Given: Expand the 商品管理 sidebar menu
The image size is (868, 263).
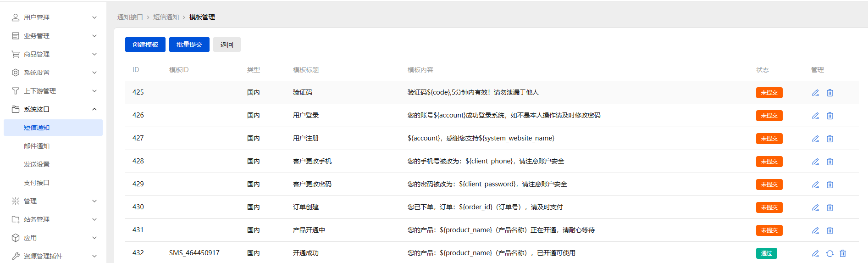Looking at the screenshot, I should (53, 54).
